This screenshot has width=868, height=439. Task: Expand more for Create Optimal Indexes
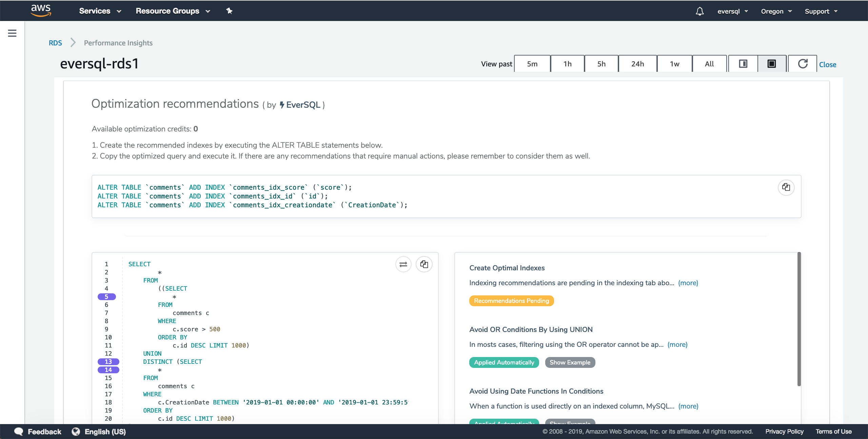point(688,283)
